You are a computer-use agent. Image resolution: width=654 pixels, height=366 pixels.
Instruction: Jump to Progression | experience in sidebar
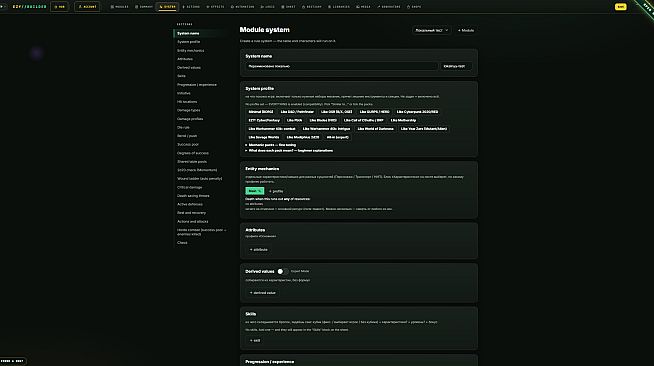coord(197,85)
